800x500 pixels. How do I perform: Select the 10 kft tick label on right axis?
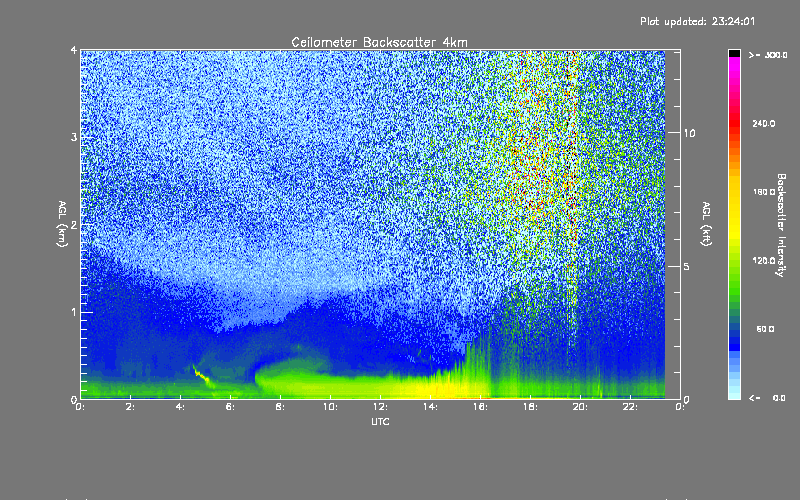689,132
